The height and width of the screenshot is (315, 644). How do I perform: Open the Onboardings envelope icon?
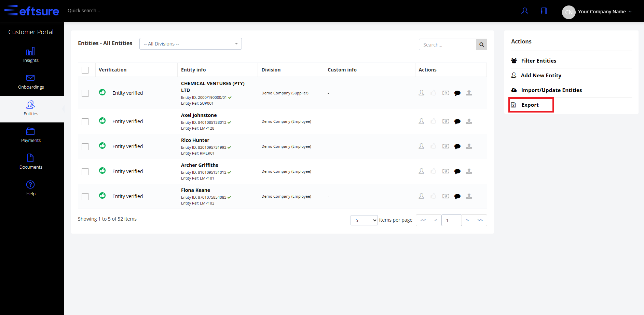[30, 78]
